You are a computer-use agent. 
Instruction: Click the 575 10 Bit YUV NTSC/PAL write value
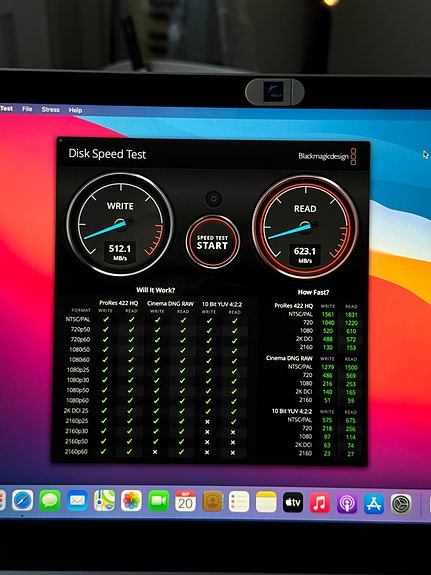(x=327, y=420)
